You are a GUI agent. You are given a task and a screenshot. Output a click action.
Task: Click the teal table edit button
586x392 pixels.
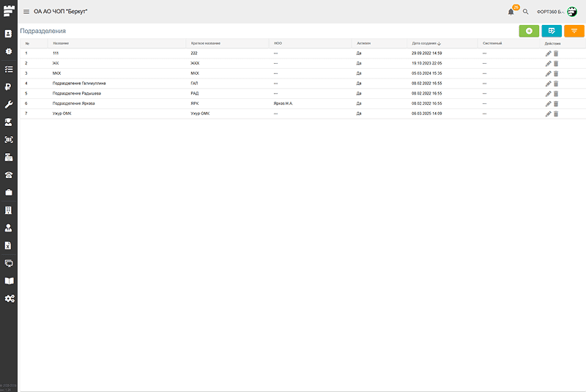click(x=552, y=31)
